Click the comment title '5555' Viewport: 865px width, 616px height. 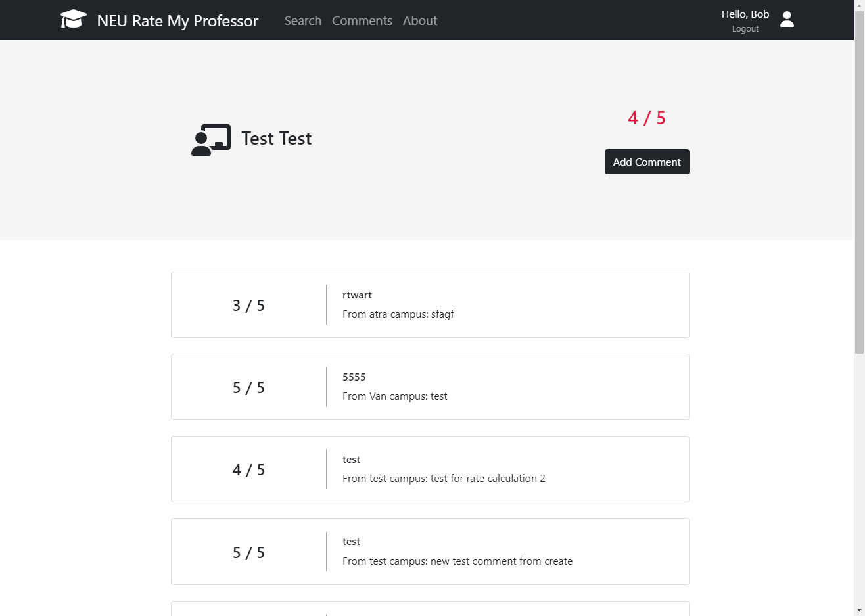[x=354, y=377]
